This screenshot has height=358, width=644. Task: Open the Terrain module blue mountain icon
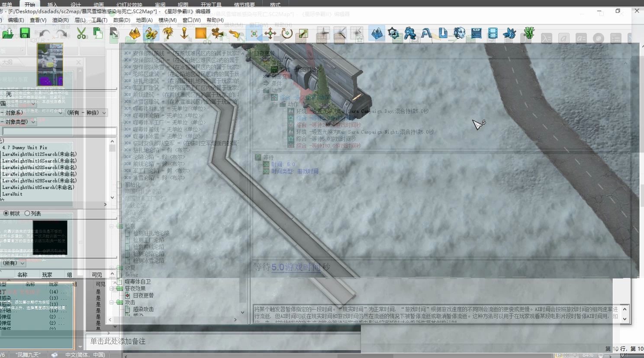tap(377, 33)
